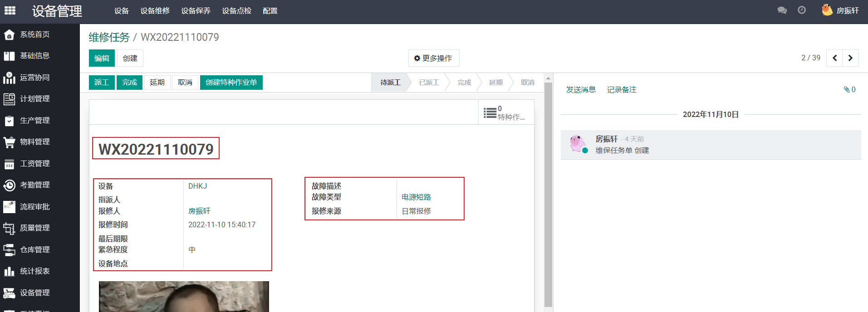Open user menu 房振轩
Screen dimensions: 868x312
[841, 10]
